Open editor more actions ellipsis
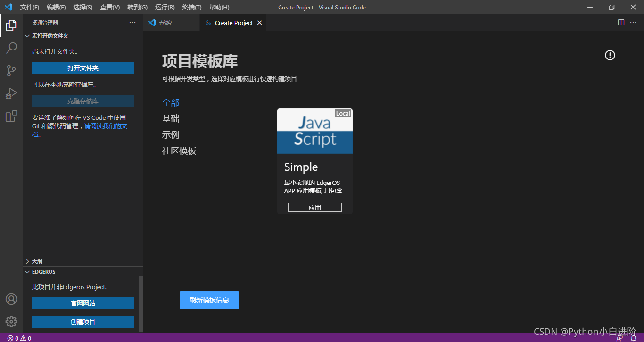The image size is (644, 342). (633, 23)
